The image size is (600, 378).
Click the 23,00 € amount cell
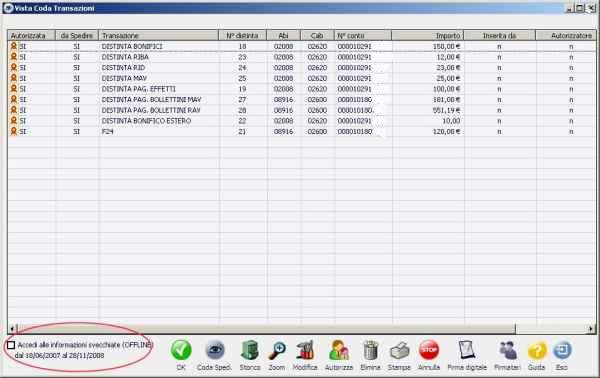coord(448,68)
